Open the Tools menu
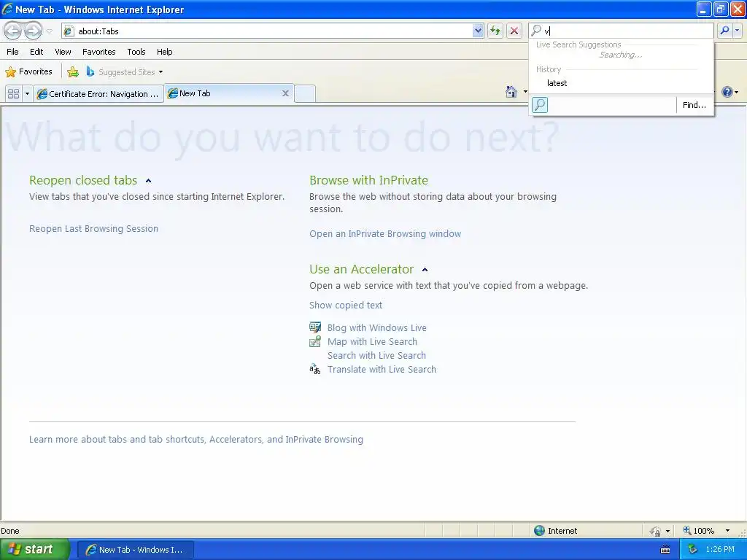Viewport: 747px width, 560px height. 136,52
